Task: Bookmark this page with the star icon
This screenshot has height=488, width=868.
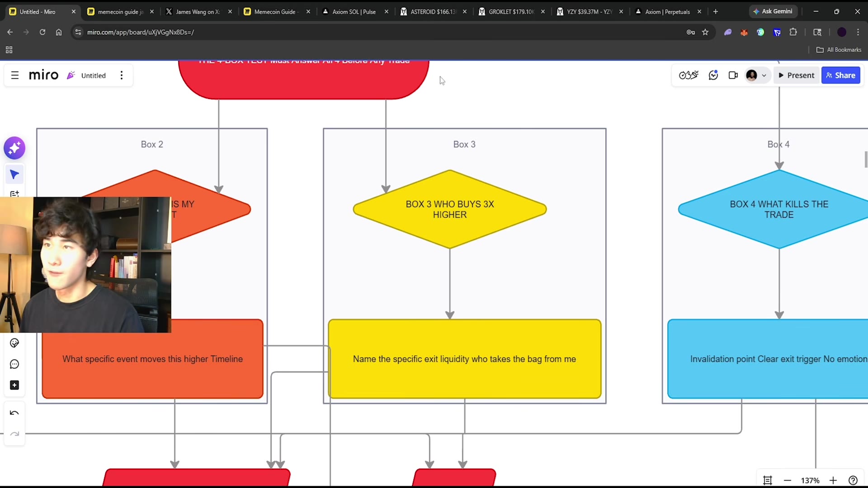Action: 705,32
